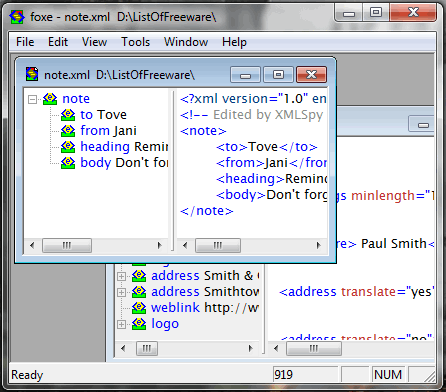Click the note.xml tree pane horizontal scroll thumb
The height and width of the screenshot is (392, 446).
(x=67, y=246)
